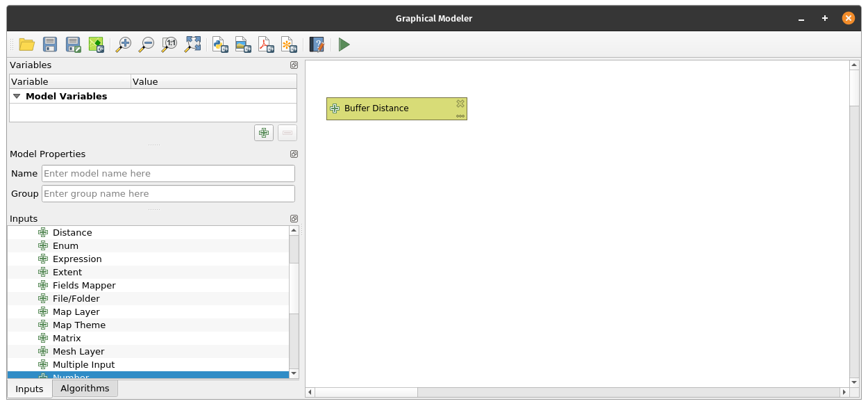Image resolution: width=868 pixels, height=406 pixels.
Task: Open an existing model file
Action: (x=27, y=45)
